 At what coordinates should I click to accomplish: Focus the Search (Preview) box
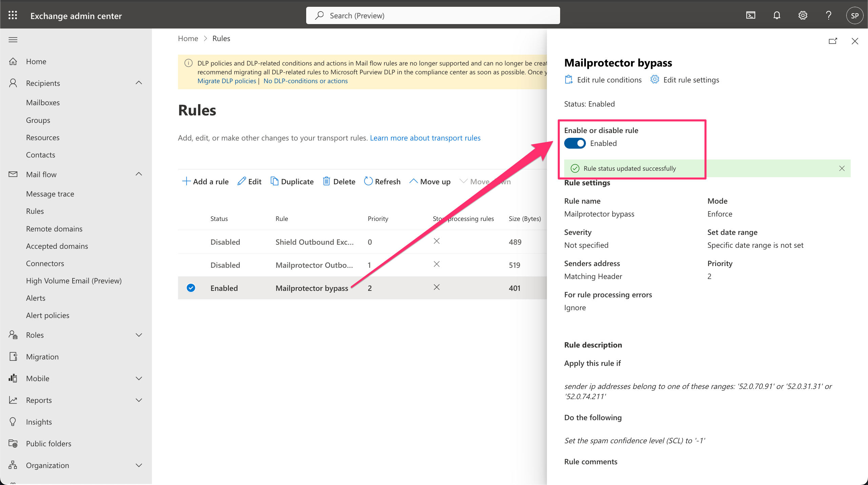[x=433, y=15]
